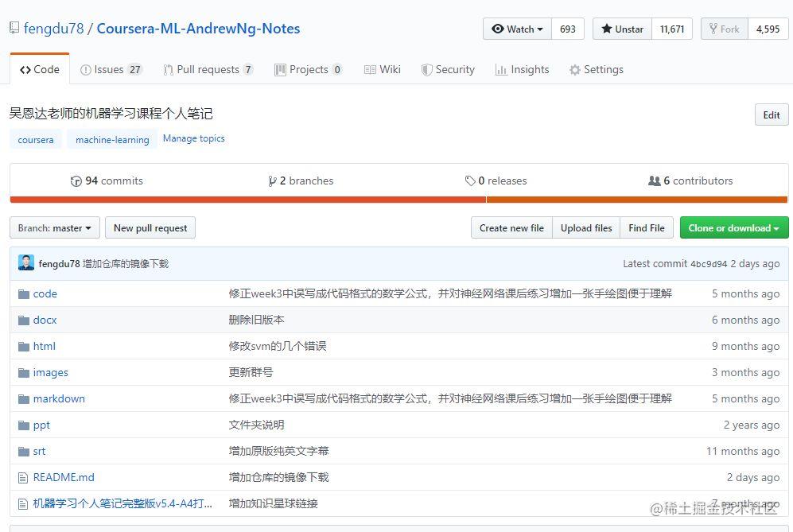793x532 pixels.
Task: Click the releases tag icon
Action: (x=471, y=181)
